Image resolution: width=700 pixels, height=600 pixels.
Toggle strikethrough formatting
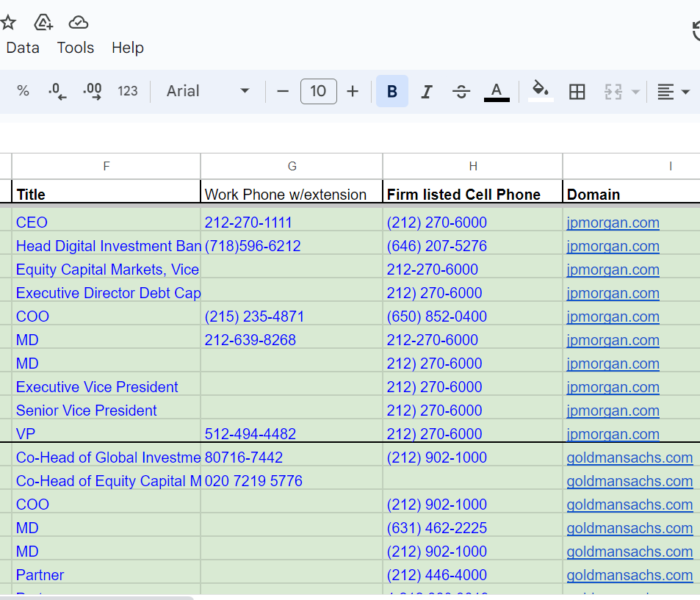[x=461, y=92]
